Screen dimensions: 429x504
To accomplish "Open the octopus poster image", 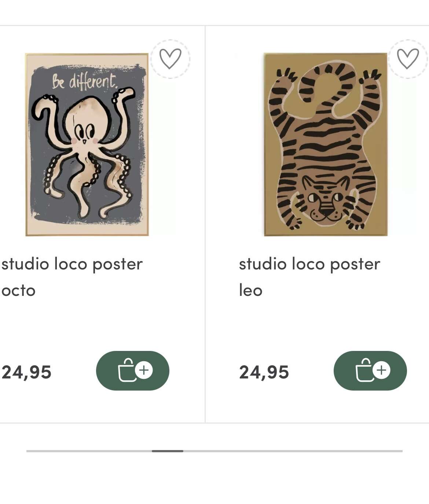I will [x=87, y=144].
